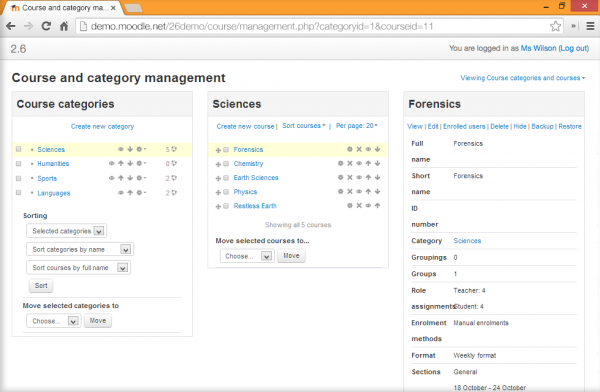Open Viewing Course categories and courses menu

click(523, 78)
